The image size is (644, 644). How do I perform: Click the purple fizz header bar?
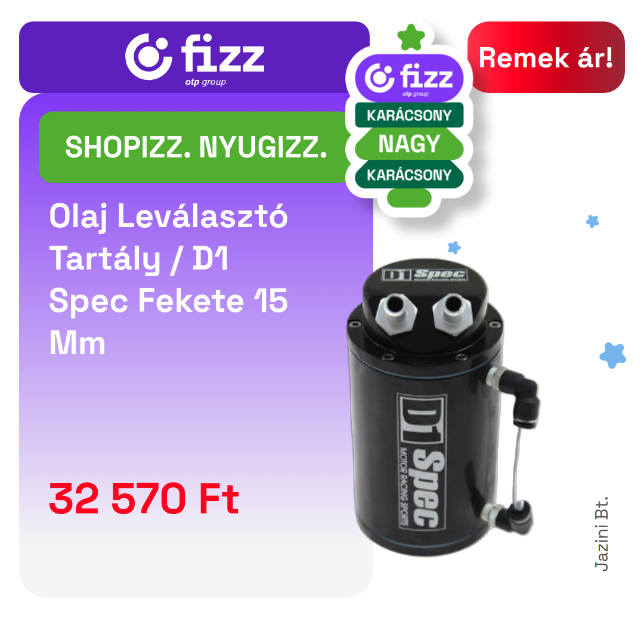click(194, 57)
